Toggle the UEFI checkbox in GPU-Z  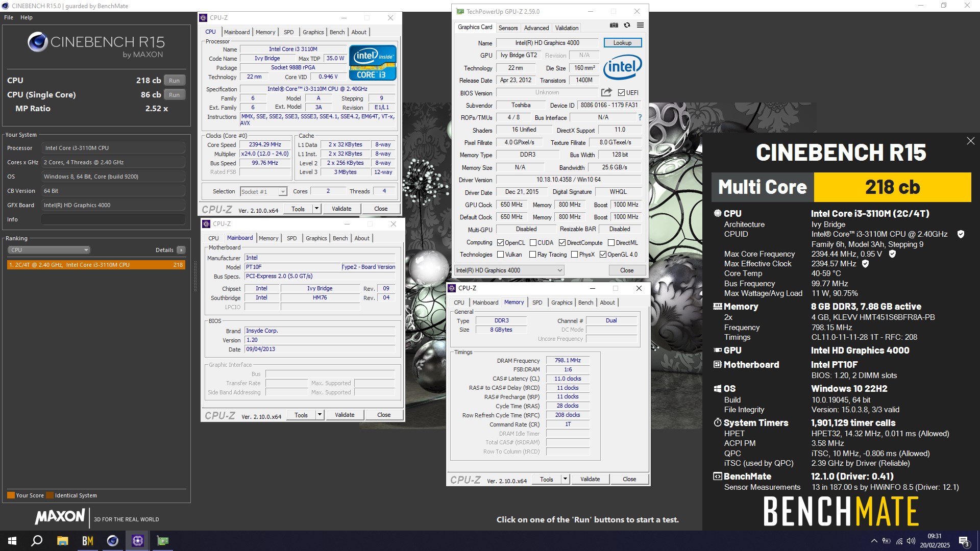[x=621, y=93]
